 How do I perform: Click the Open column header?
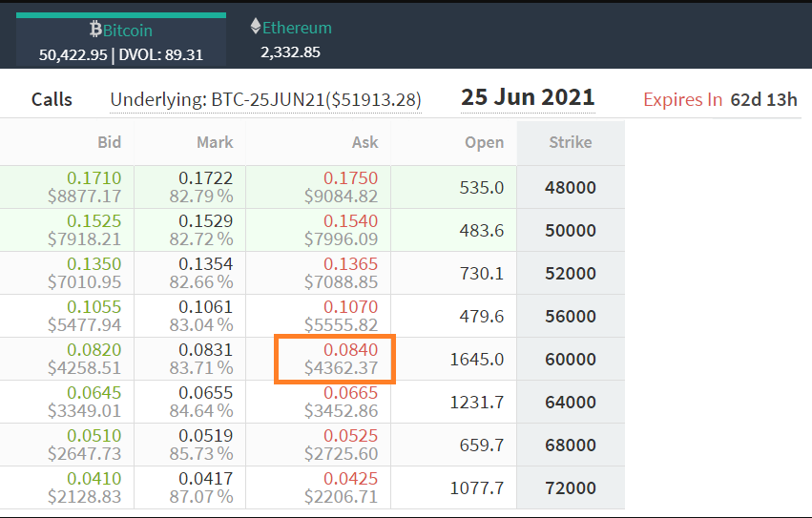[484, 142]
